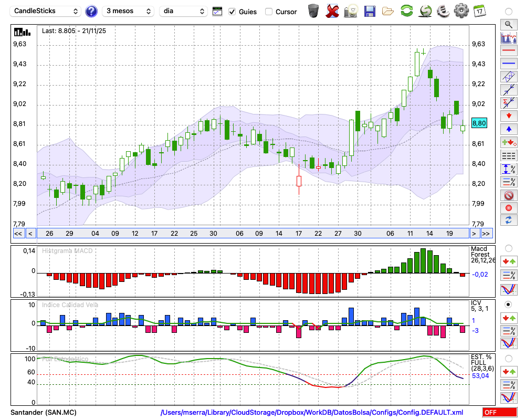Expand the '3 mesos' time range dropdown
Viewport: 525px width, 420px height.
128,11
